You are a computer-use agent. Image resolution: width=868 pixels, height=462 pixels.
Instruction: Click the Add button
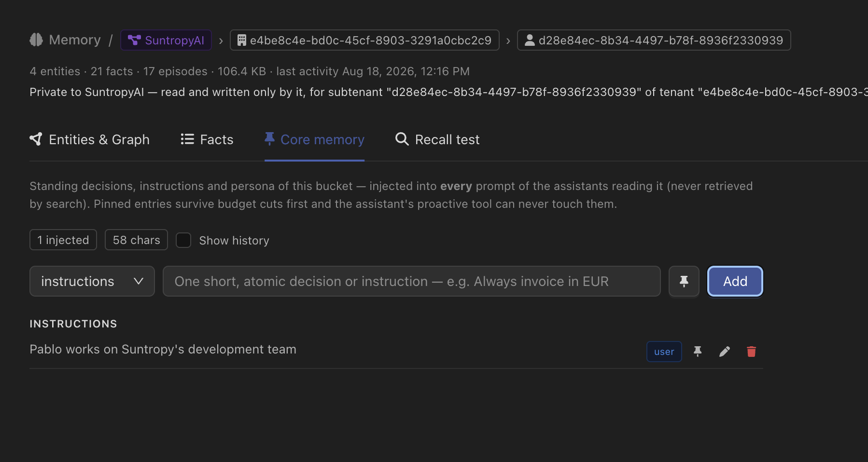[735, 281]
